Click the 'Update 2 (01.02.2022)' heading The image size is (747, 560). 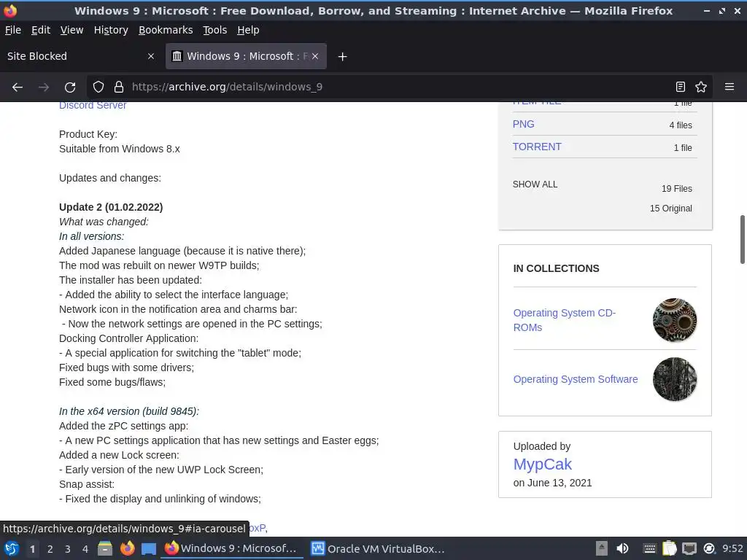[x=111, y=207]
